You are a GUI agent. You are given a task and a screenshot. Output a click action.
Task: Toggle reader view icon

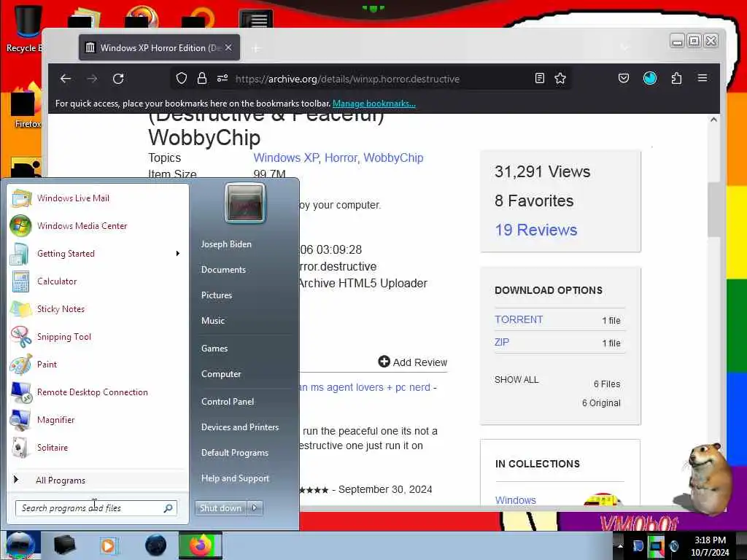[539, 78]
